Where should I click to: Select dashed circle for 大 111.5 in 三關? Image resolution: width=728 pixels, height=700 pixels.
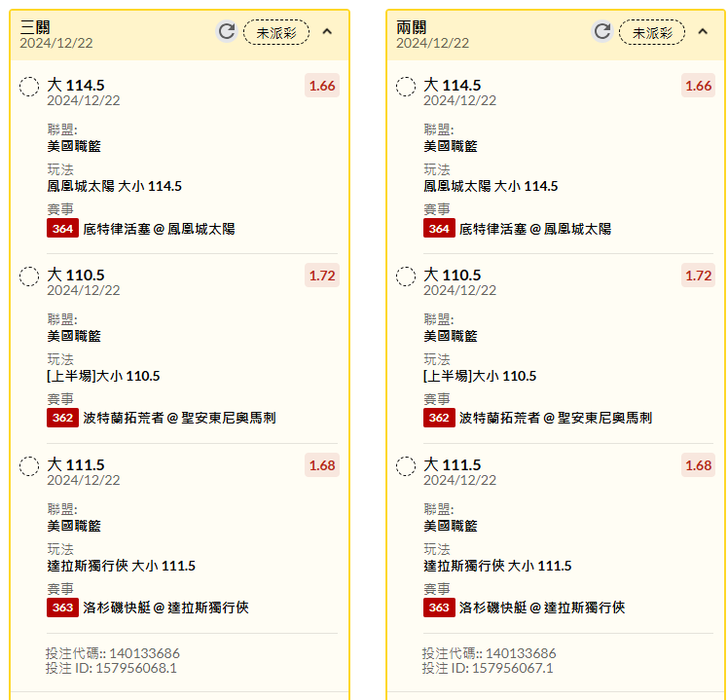(29, 466)
